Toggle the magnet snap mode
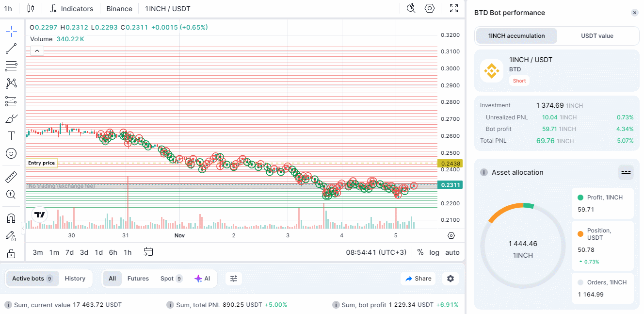The image size is (644, 314). click(11, 218)
